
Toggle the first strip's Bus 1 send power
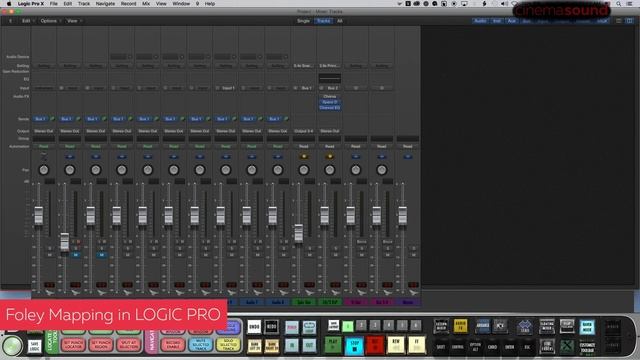click(x=52, y=119)
